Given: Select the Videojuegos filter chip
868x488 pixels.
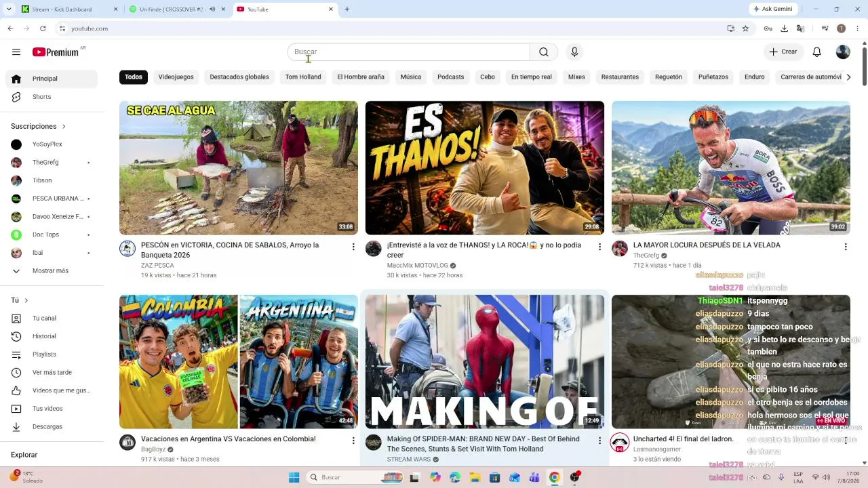Looking at the screenshot, I should pyautogui.click(x=176, y=77).
